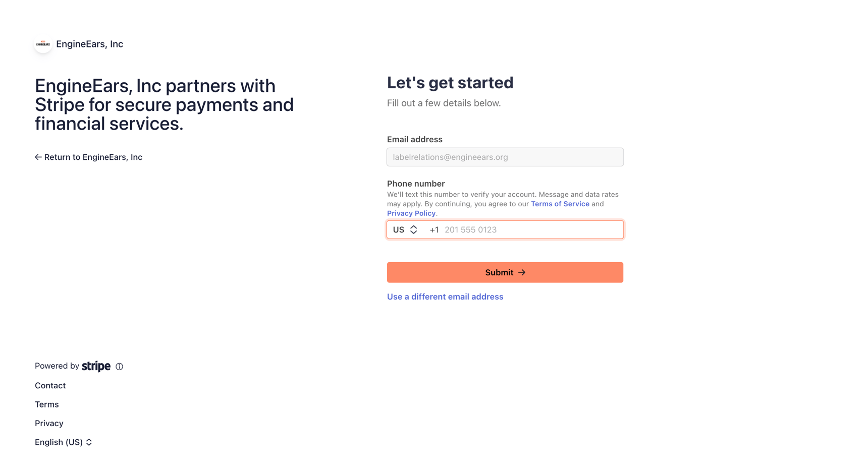The width and height of the screenshot is (868, 471).
Task: Open the English (US) language dropdown
Action: point(63,442)
